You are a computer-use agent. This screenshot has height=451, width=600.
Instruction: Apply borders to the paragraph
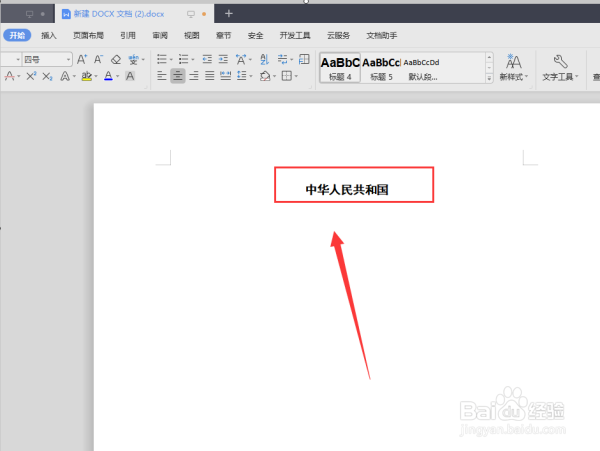(x=287, y=76)
